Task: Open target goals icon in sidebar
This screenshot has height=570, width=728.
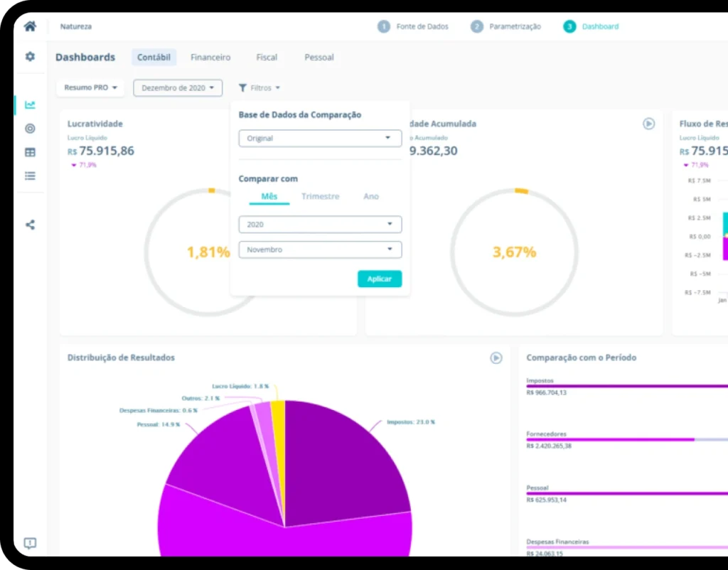Action: tap(30, 129)
